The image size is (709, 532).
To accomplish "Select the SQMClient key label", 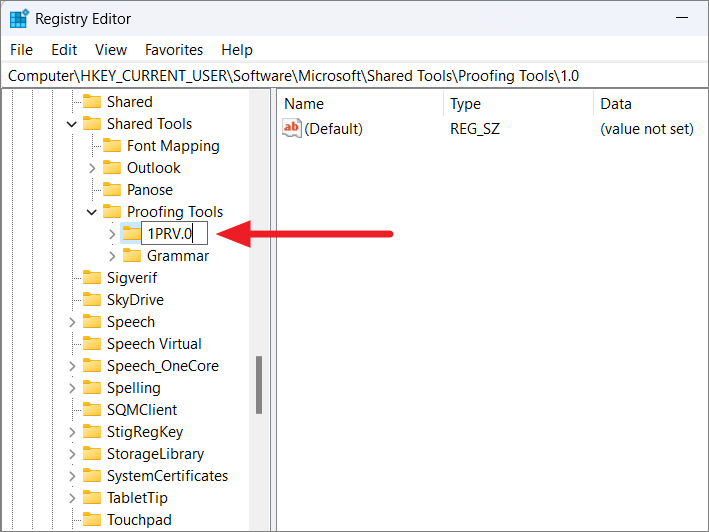I will [x=142, y=410].
